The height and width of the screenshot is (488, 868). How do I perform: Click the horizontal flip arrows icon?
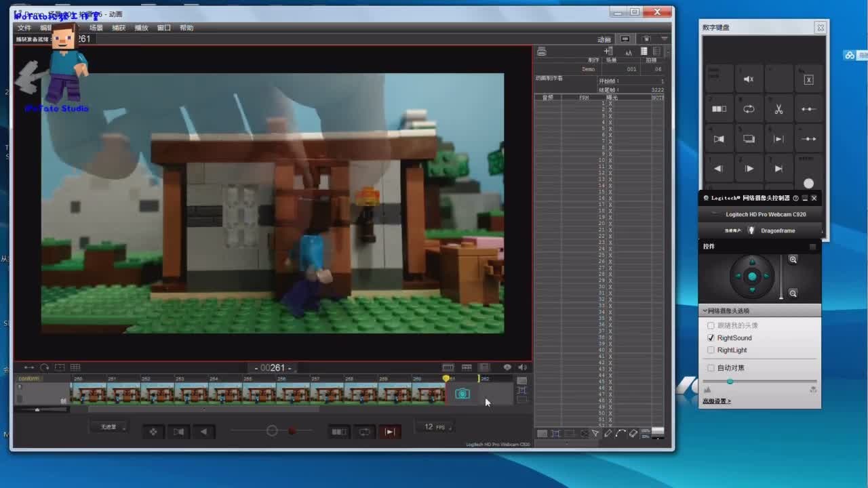[29, 367]
